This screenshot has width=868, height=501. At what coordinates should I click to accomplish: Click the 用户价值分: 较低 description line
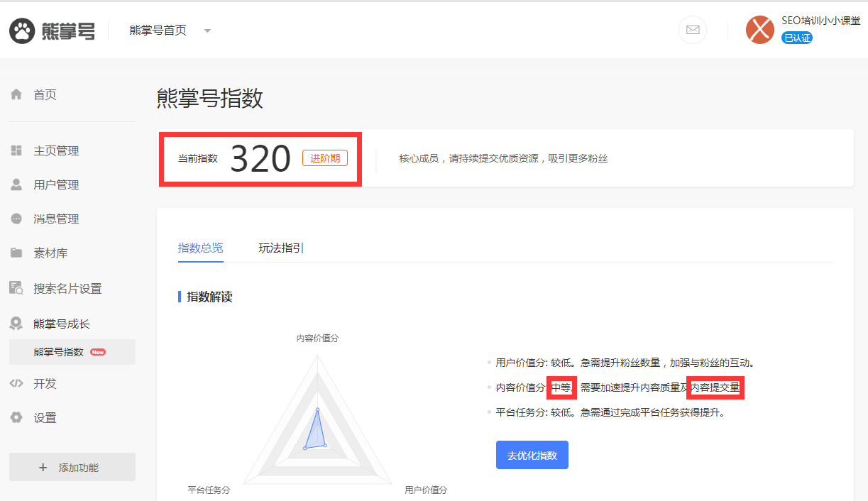[625, 363]
